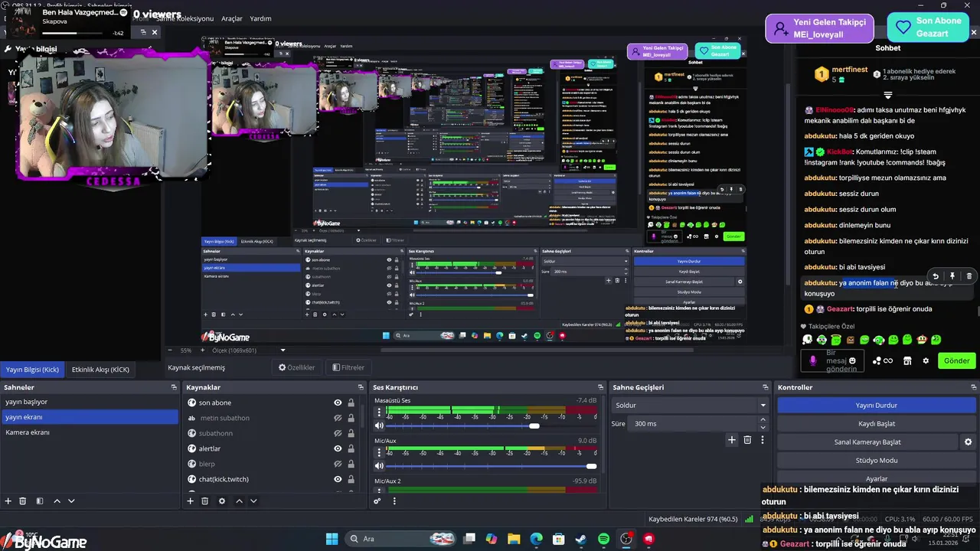Viewport: 980px width, 551px height.
Task: Move scene down with Sahneler down arrow
Action: click(x=71, y=500)
